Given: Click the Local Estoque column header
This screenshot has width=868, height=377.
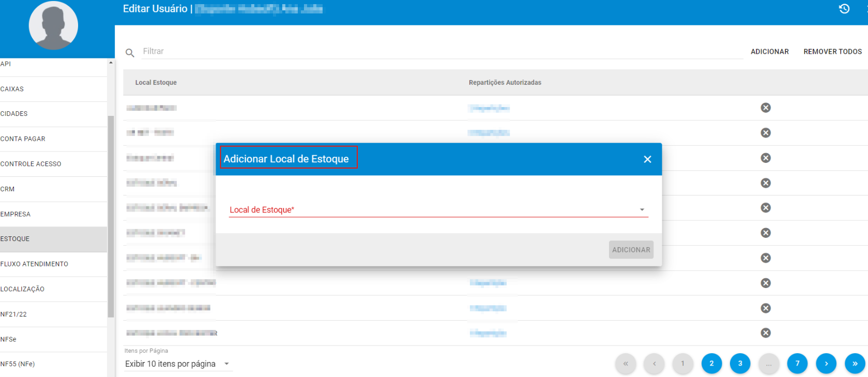Looking at the screenshot, I should coord(156,83).
